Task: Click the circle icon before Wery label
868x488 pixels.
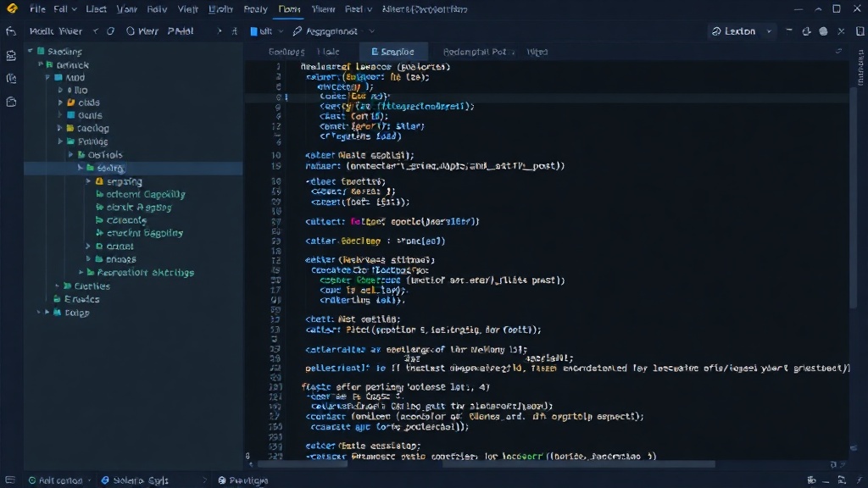Action: pyautogui.click(x=131, y=31)
